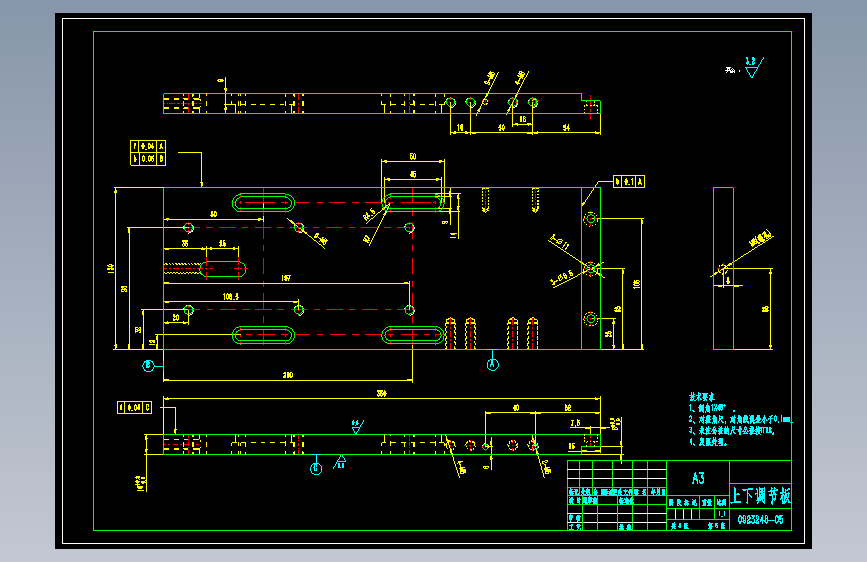Click the 3.2 surface roughness symbol
The width and height of the screenshot is (867, 562).
click(x=754, y=67)
